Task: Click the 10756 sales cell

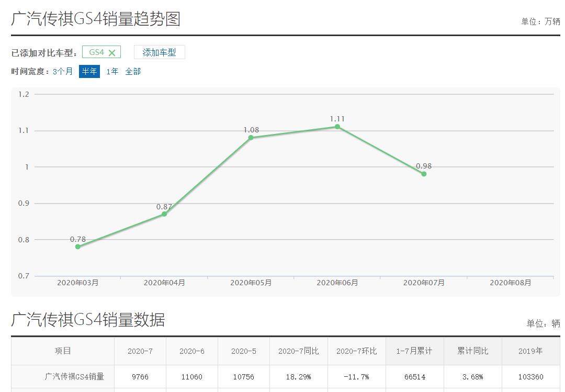Action: point(244,376)
